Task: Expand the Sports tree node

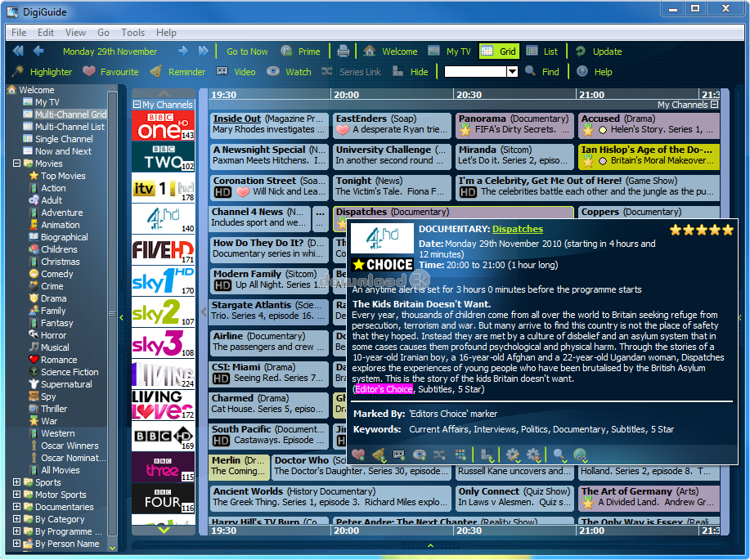Action: pos(16,482)
